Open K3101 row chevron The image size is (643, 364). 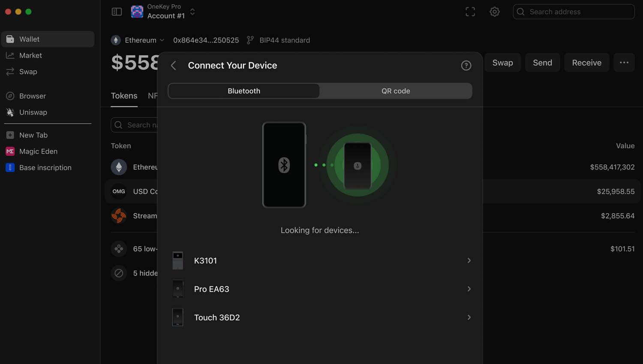point(469,260)
